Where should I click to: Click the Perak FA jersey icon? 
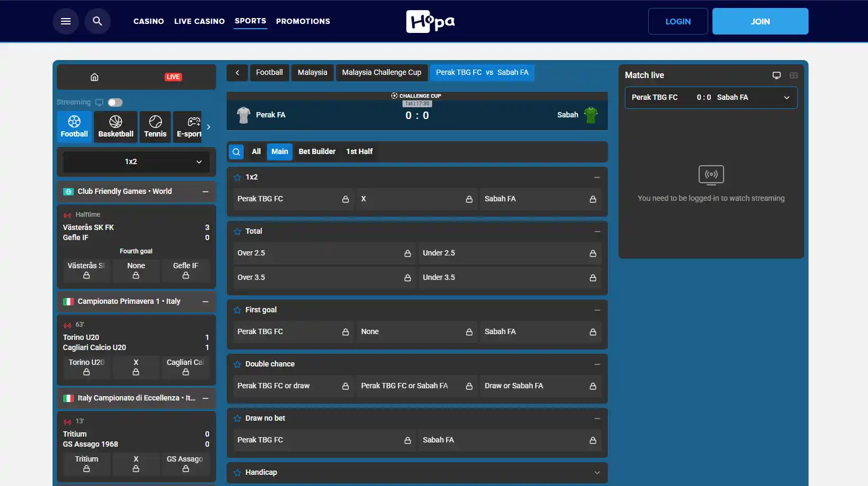click(244, 115)
